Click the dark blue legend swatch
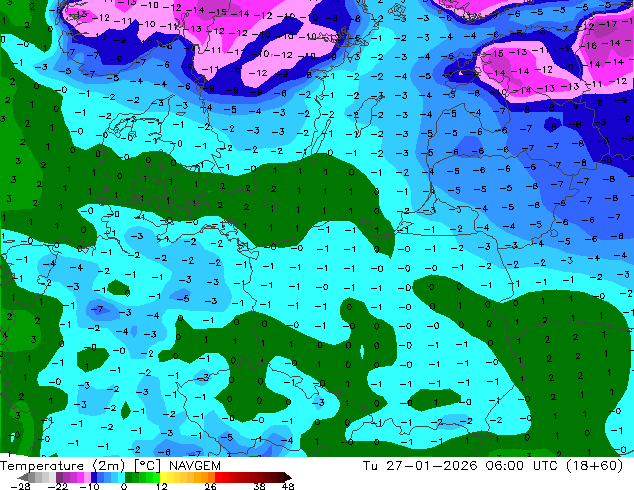Viewport: 634px width, 490px height. pos(94,477)
